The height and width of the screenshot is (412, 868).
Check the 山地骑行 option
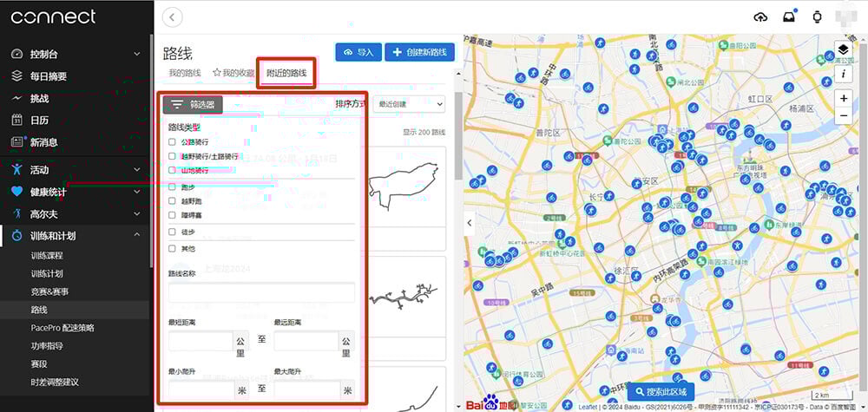tap(172, 171)
